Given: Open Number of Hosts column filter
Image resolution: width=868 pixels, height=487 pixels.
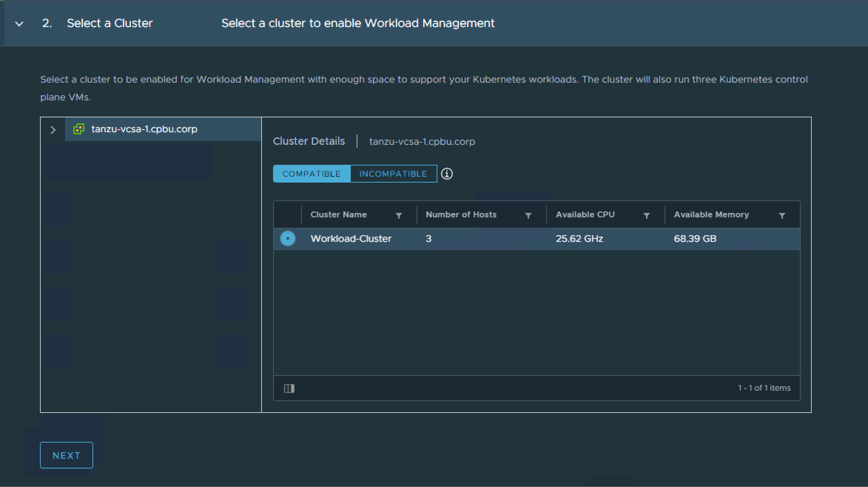Looking at the screenshot, I should [x=528, y=216].
